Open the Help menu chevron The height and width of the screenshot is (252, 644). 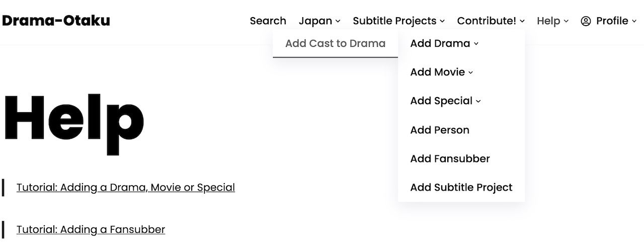pos(566,21)
